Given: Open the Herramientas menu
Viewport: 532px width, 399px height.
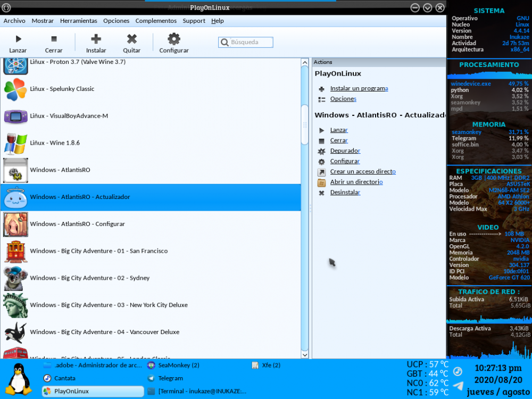Looking at the screenshot, I should pyautogui.click(x=79, y=21).
